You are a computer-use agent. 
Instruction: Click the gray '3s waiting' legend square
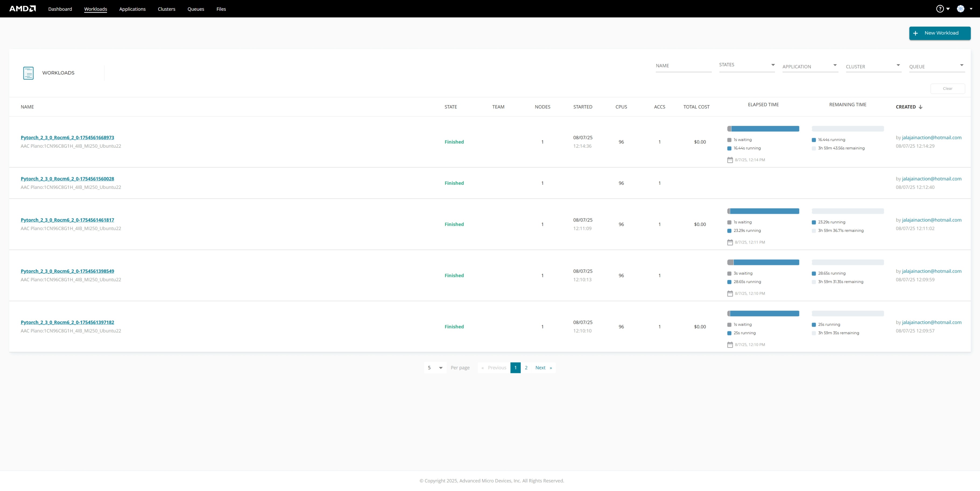(729, 274)
